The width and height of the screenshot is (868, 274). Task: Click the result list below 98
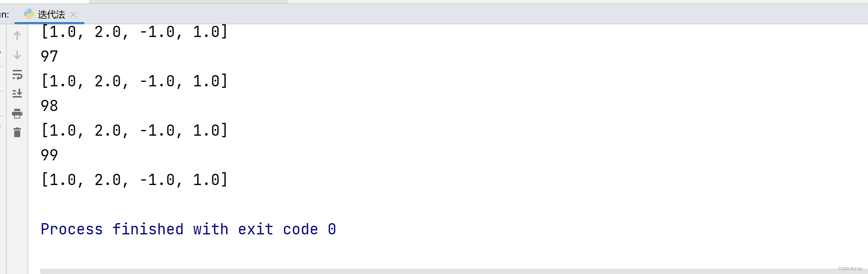tap(135, 130)
